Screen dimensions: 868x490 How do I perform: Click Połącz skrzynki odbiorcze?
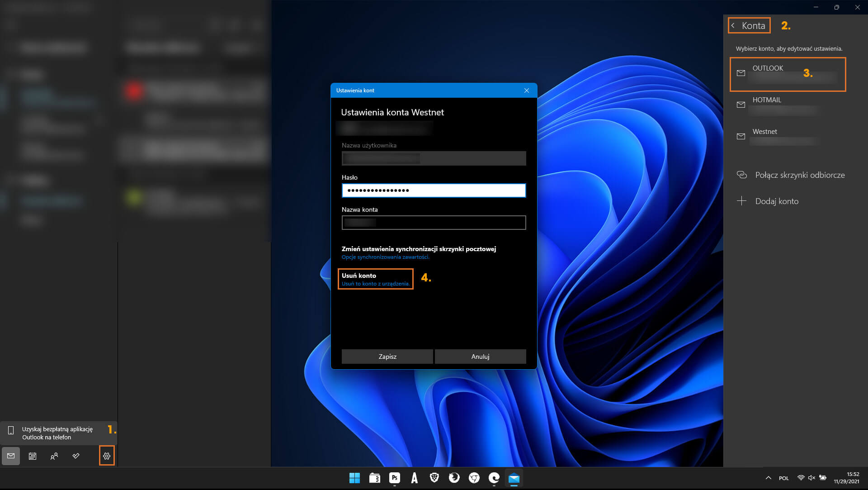800,175
